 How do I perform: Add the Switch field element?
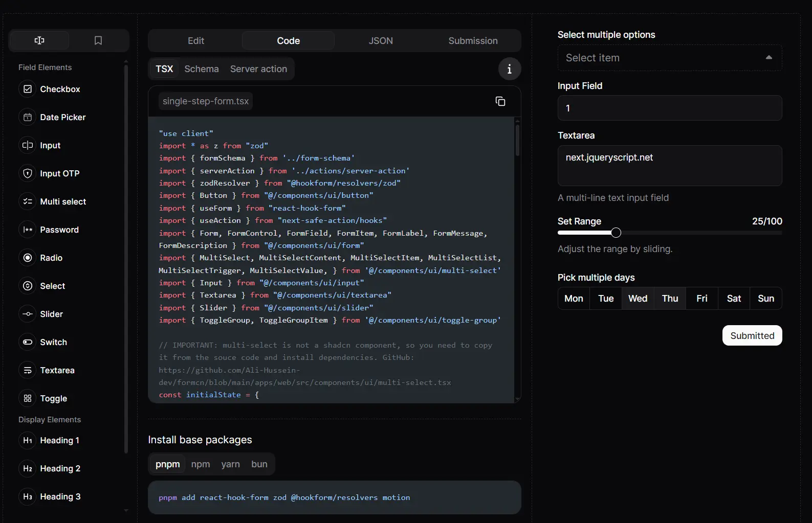pyautogui.click(x=53, y=342)
